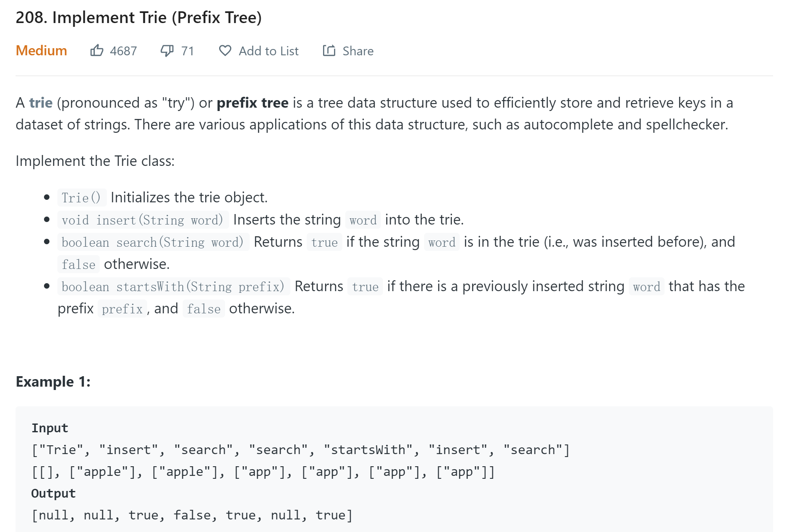Click the "Implement the Trie class:" line
This screenshot has height=532, width=789.
(x=95, y=161)
